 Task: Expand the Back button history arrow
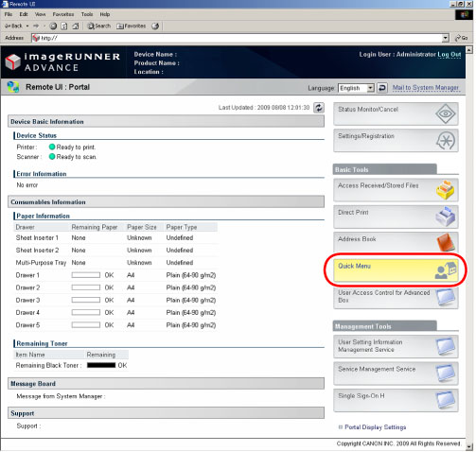[27, 26]
